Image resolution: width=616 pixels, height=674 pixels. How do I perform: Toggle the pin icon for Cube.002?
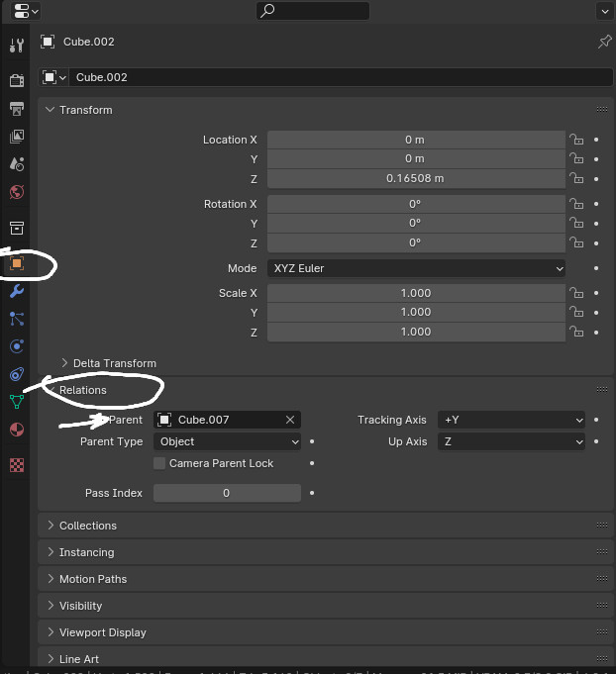(605, 42)
